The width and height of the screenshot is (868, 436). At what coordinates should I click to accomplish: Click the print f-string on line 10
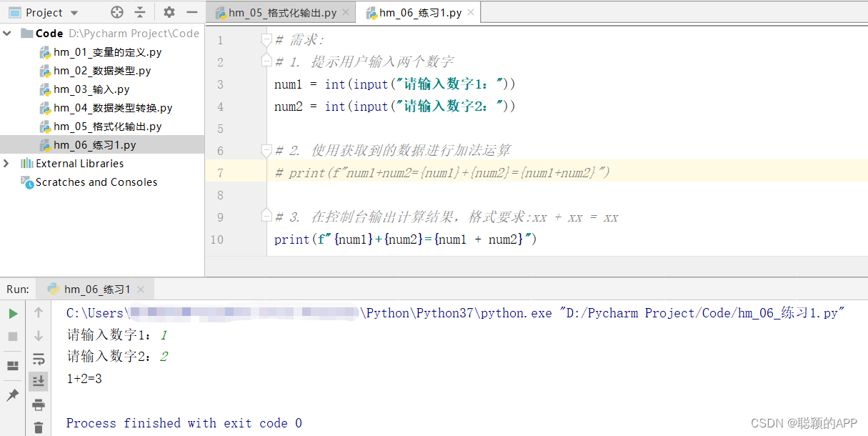click(405, 239)
